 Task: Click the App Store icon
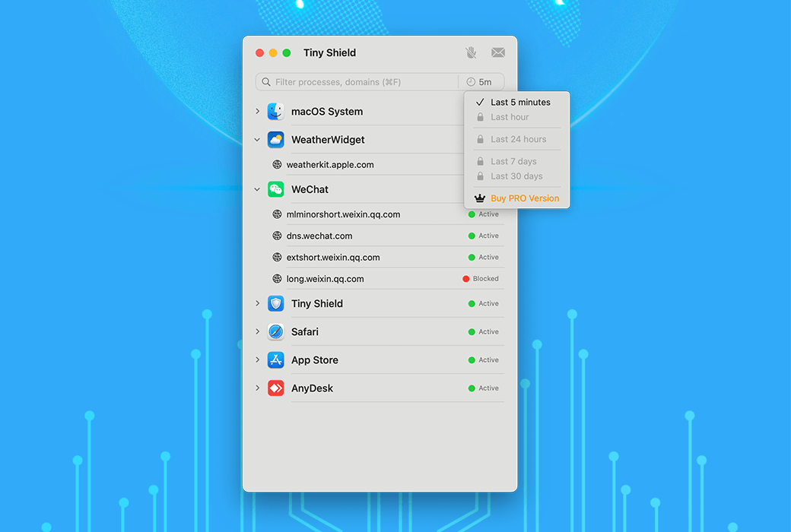tap(276, 360)
